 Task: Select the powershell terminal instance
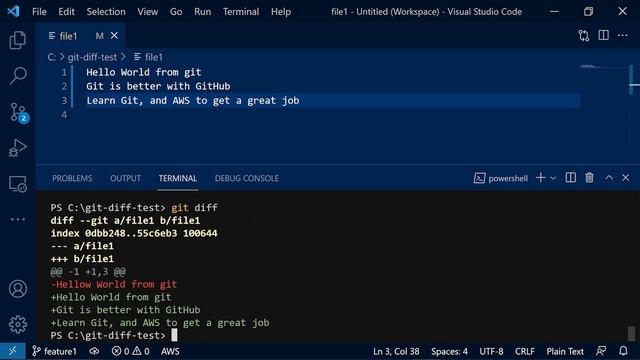coord(501,178)
